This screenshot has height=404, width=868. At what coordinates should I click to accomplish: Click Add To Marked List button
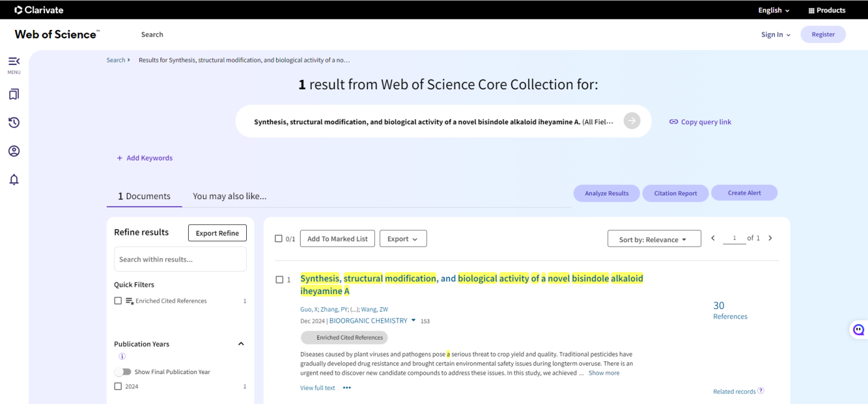click(337, 239)
